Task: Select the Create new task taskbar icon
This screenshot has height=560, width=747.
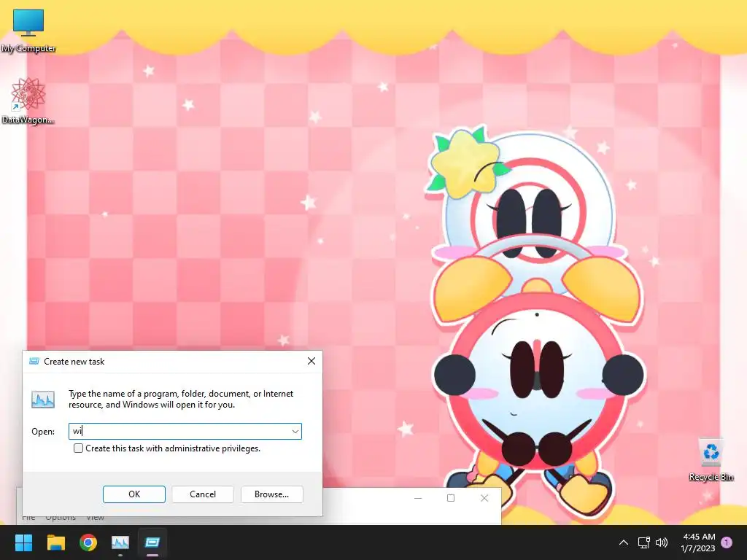Action: pos(152,542)
